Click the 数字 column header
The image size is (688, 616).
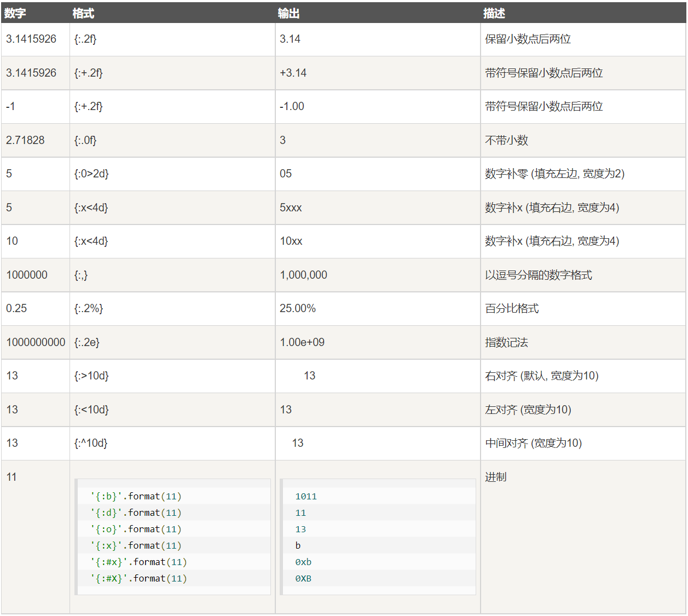point(14,13)
